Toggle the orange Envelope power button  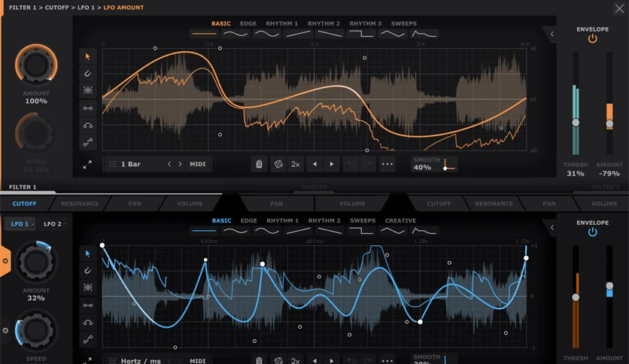592,39
